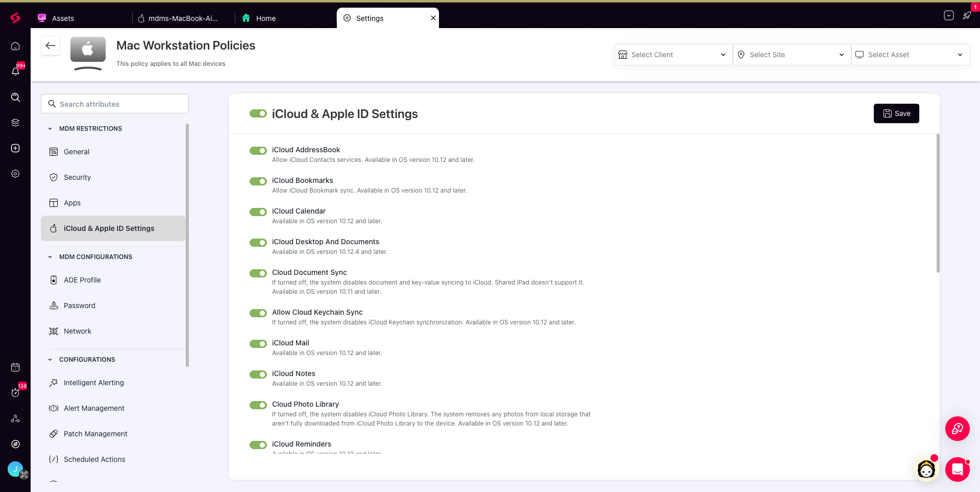
Task: Switch to the Home tab
Action: (x=286, y=18)
